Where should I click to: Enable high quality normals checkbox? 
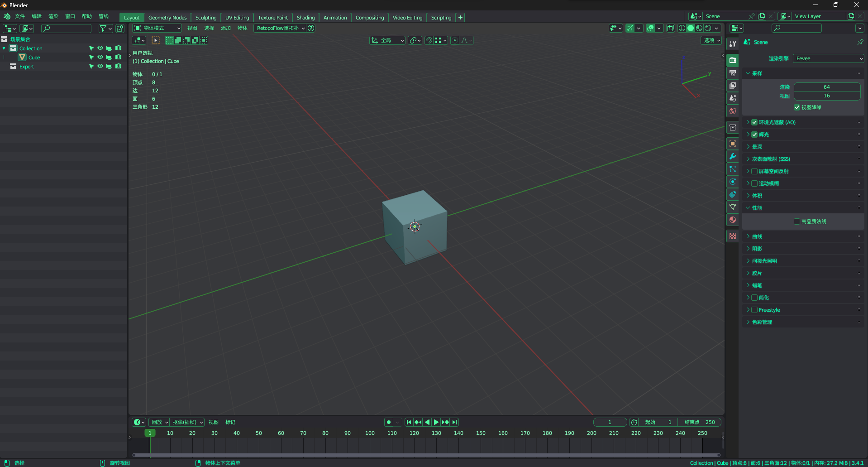coord(797,221)
